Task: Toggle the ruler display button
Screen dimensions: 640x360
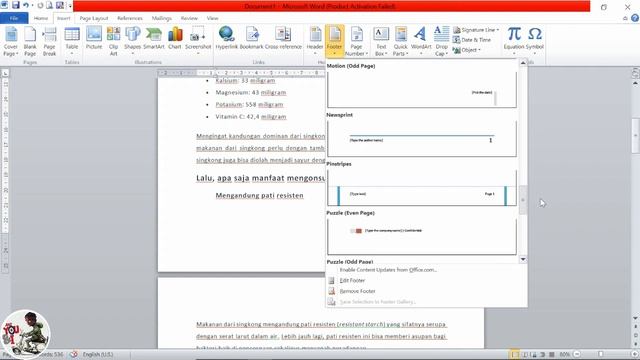Action: (635, 73)
